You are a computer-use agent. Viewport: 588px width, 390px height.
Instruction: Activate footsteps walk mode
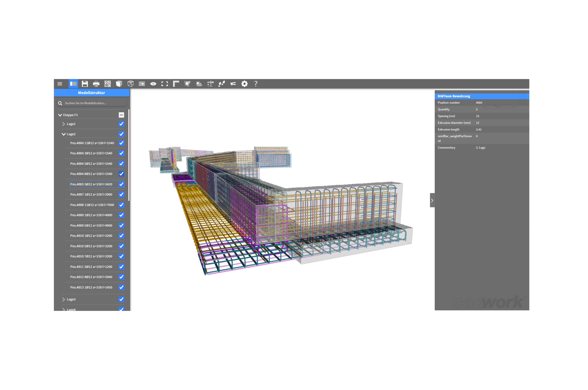click(x=222, y=84)
